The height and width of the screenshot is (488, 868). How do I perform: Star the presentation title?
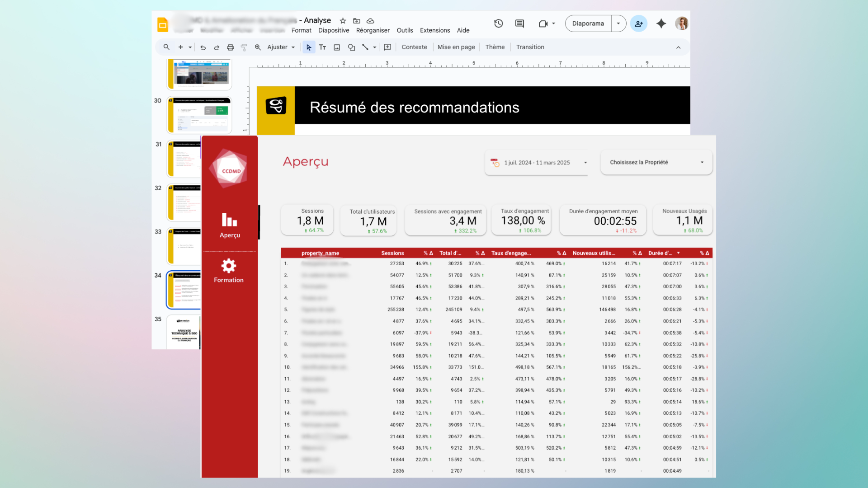point(343,21)
